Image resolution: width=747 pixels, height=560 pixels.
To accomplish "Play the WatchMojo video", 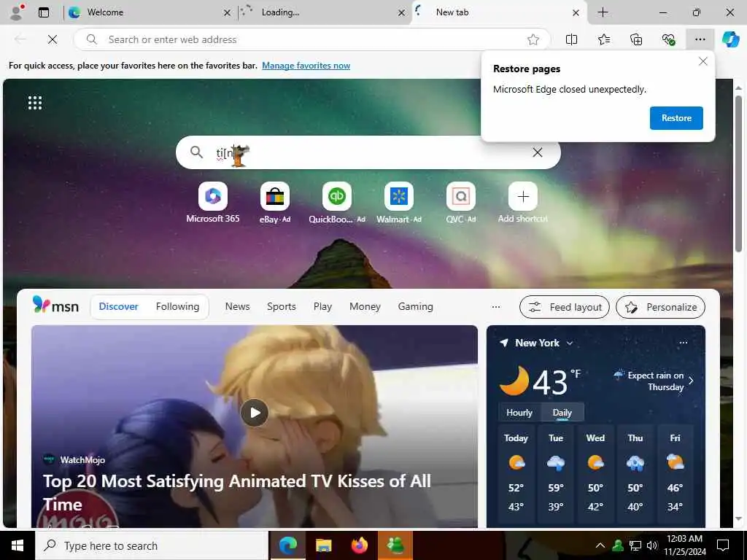I will tap(255, 413).
